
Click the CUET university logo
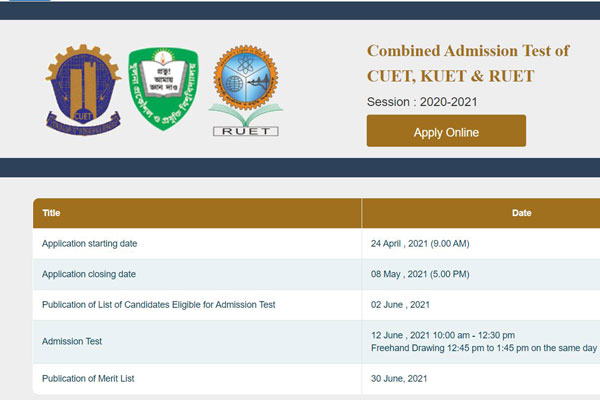tap(83, 90)
